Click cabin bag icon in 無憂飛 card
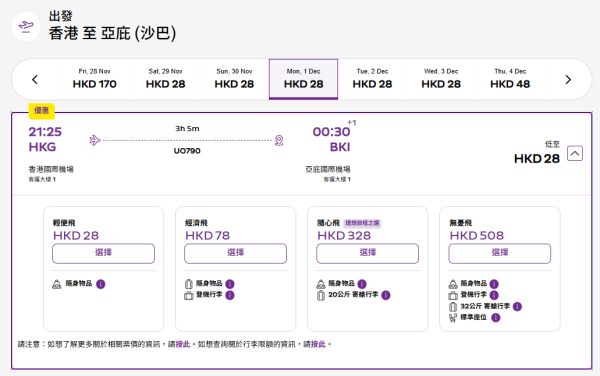 453,295
